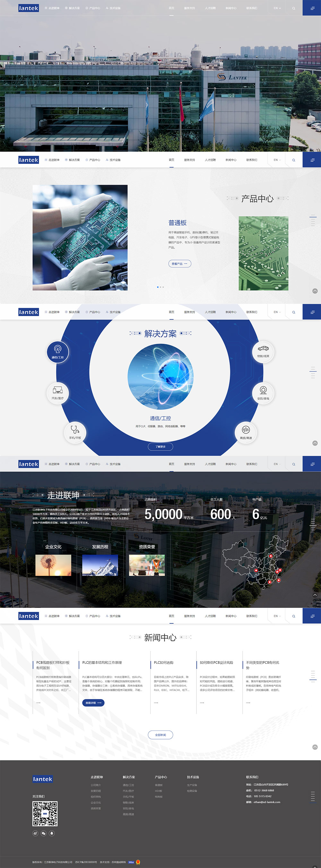Click the 查看产品 button under 普通板
Image resolution: width=321 pixels, height=868 pixels.
(x=180, y=264)
